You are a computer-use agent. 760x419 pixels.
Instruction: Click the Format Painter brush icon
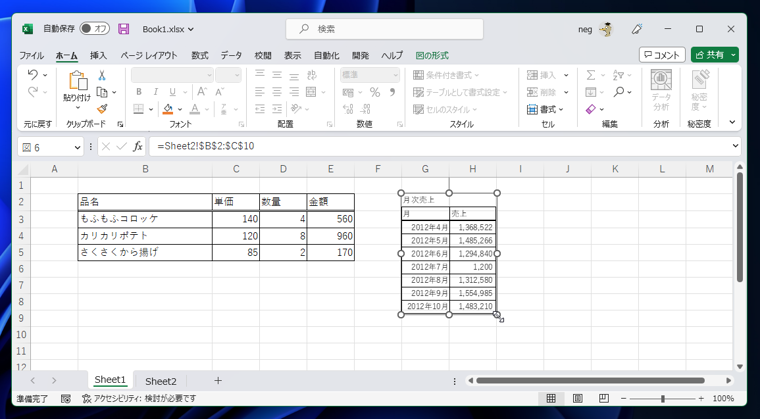[102, 109]
